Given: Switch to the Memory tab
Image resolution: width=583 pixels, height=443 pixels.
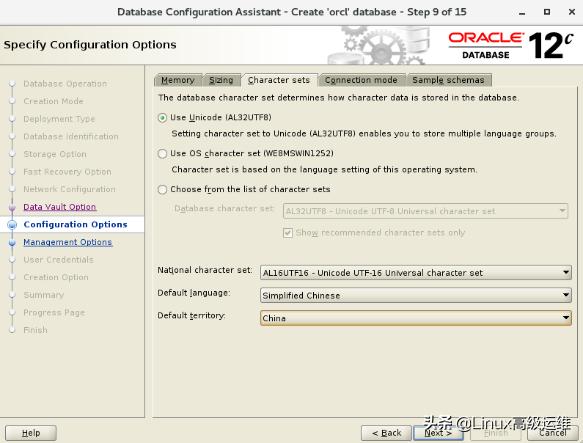Looking at the screenshot, I should pos(178,80).
